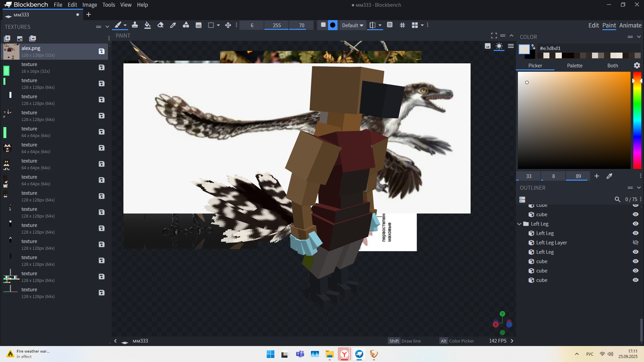Screen dimensions: 644x362
Task: Open the Default blend mode dropdown
Action: pos(352,25)
